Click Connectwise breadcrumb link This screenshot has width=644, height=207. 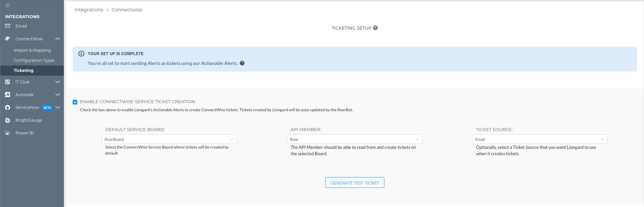pyautogui.click(x=127, y=10)
